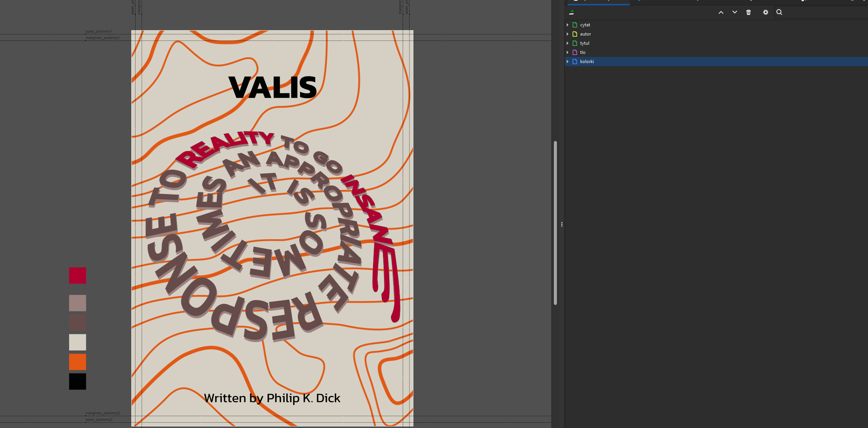
Task: Click the margines_poziomy1 guide label
Action: (x=103, y=38)
